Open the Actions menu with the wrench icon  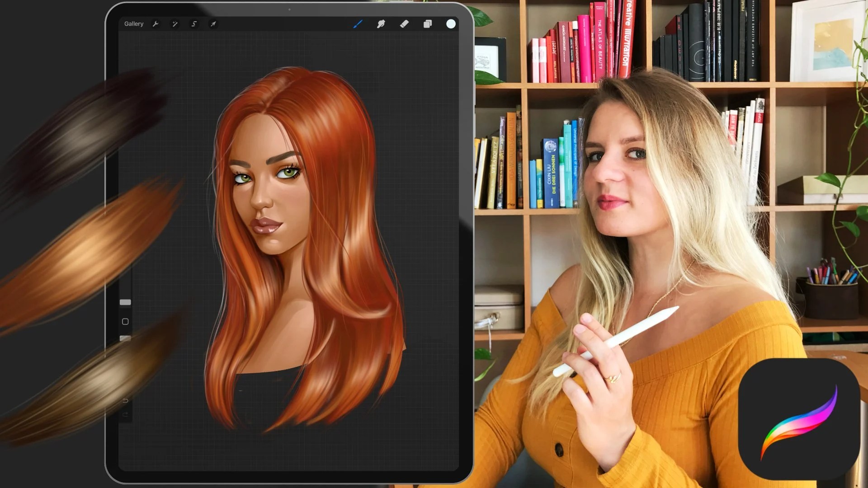pyautogui.click(x=156, y=24)
